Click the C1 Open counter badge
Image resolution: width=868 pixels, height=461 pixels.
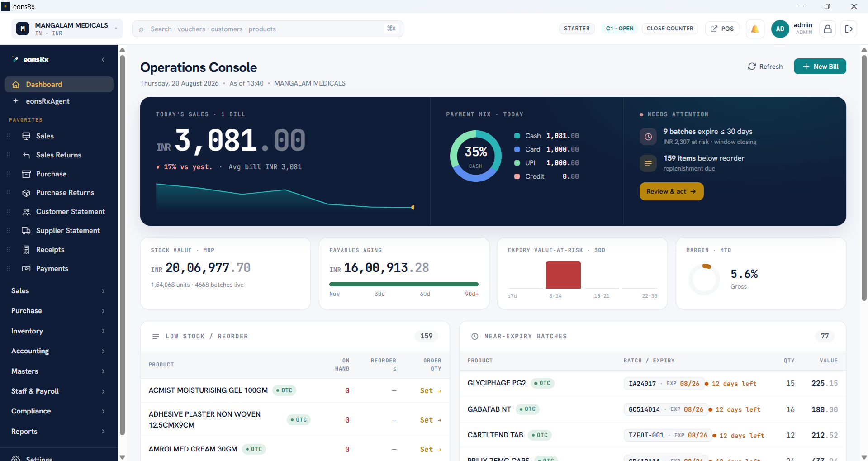pos(620,29)
